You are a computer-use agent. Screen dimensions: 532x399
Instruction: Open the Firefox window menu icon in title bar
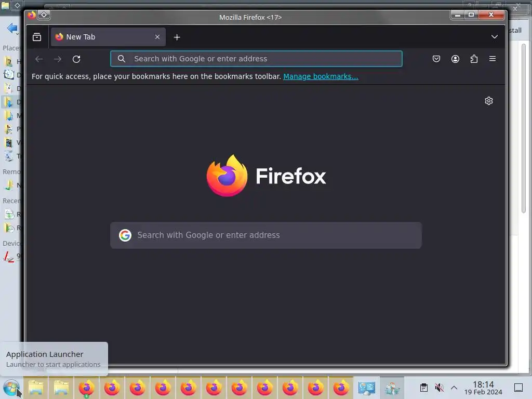[x=32, y=15]
